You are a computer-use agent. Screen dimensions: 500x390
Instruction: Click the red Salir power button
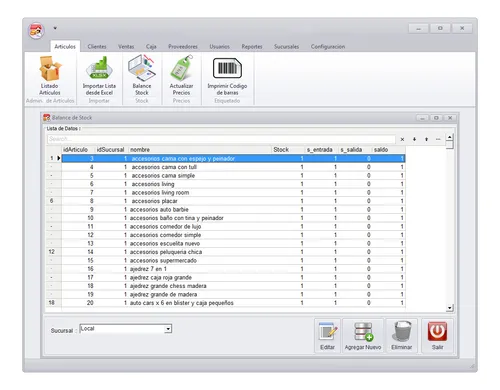[437, 336]
